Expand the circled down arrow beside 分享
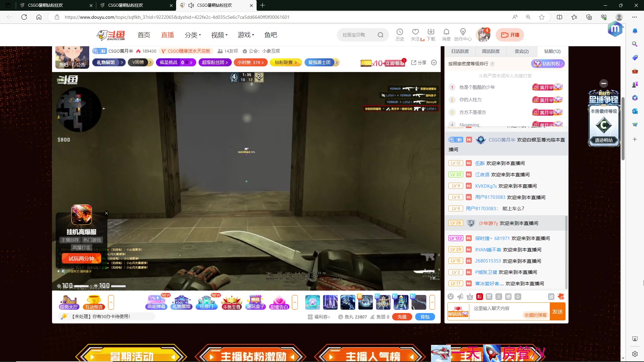 pos(434,63)
